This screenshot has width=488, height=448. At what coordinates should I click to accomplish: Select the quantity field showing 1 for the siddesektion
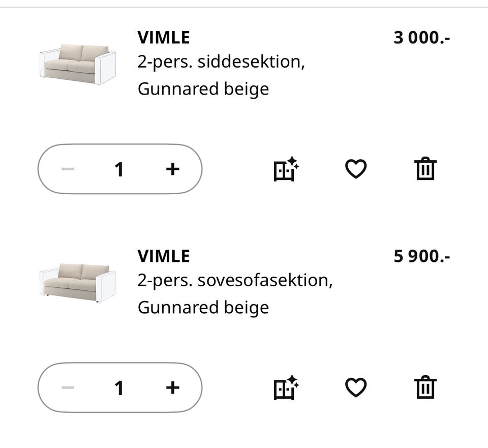point(119,168)
